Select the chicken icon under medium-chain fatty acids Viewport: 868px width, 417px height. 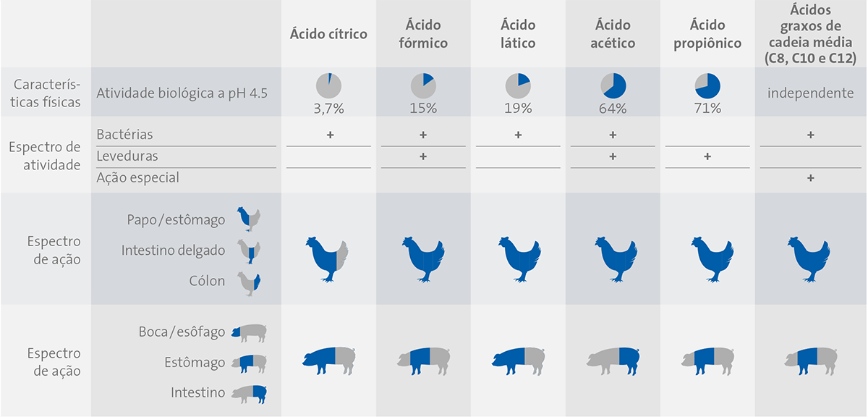pyautogui.click(x=809, y=258)
